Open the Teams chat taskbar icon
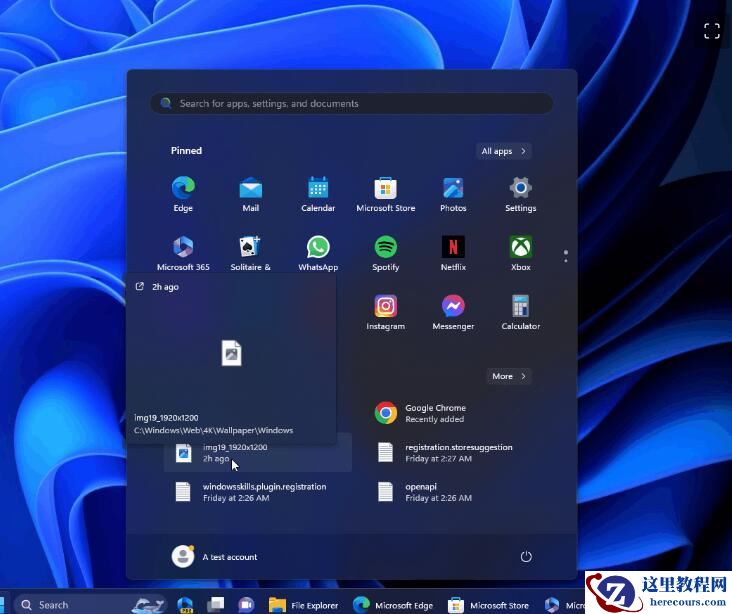 (246, 605)
